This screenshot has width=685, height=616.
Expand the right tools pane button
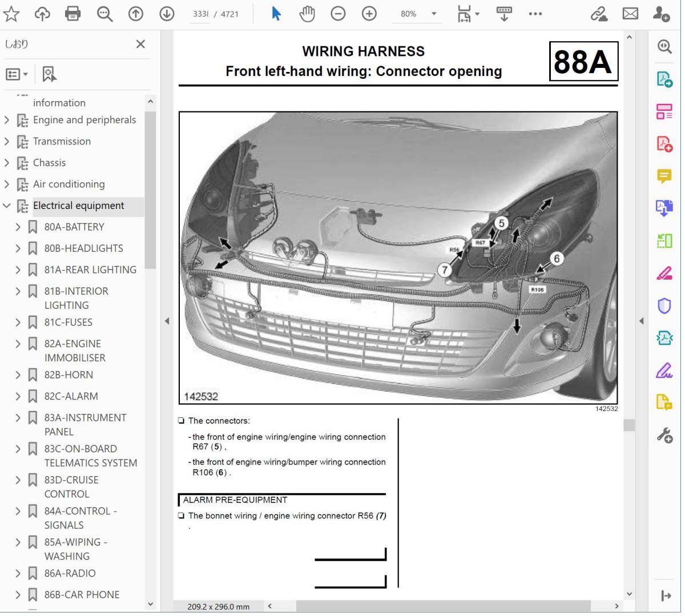click(x=666, y=596)
